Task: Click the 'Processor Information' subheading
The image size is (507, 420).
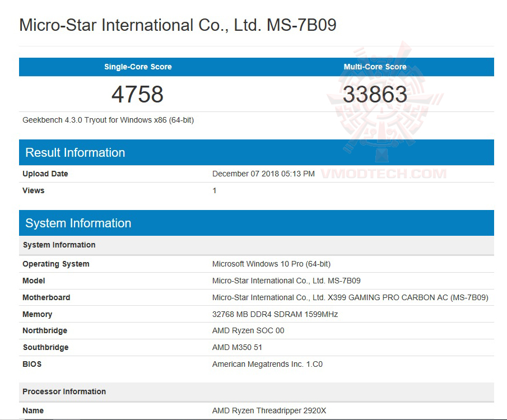Action: [257, 391]
